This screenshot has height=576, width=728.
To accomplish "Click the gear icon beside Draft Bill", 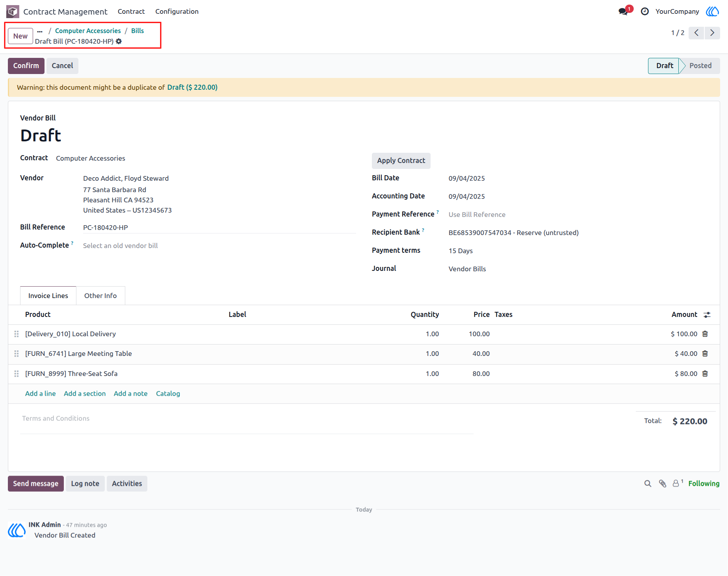I will 119,41.
